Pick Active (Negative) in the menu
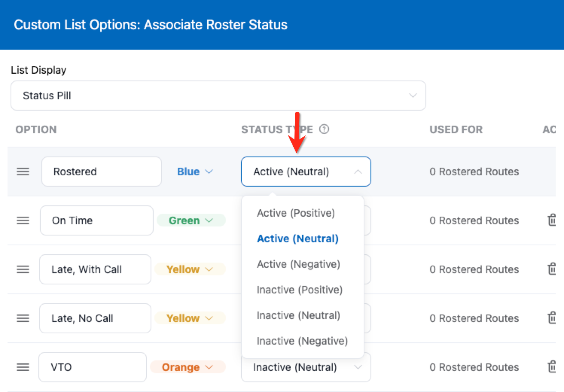The height and width of the screenshot is (392, 564). click(x=298, y=264)
